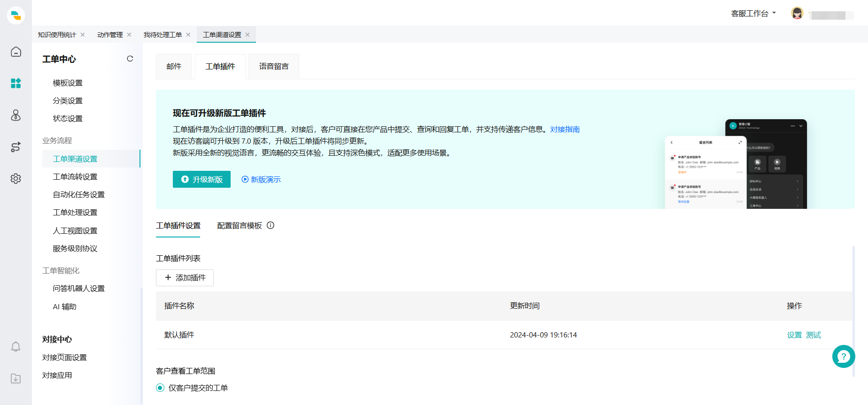
Task: Open the 对接指南 link
Action: pyautogui.click(x=565, y=130)
